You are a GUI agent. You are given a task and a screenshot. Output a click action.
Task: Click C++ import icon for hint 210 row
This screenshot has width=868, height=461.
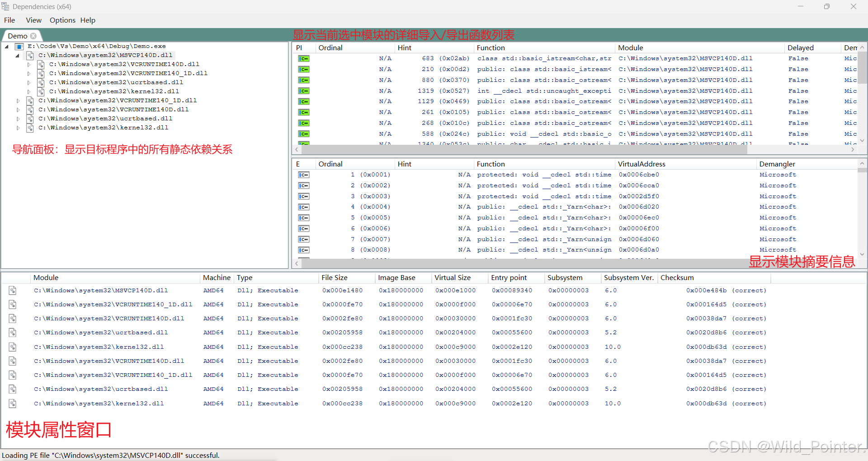(304, 69)
